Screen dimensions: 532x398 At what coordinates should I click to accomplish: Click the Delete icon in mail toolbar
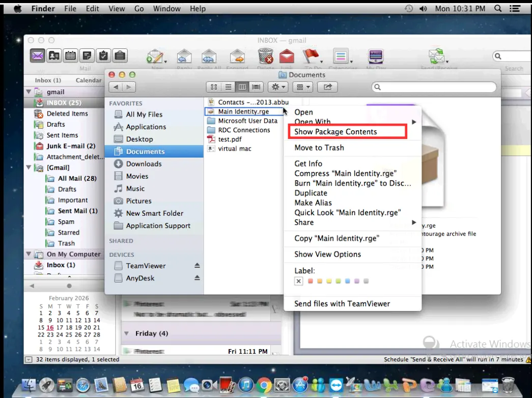click(x=265, y=56)
